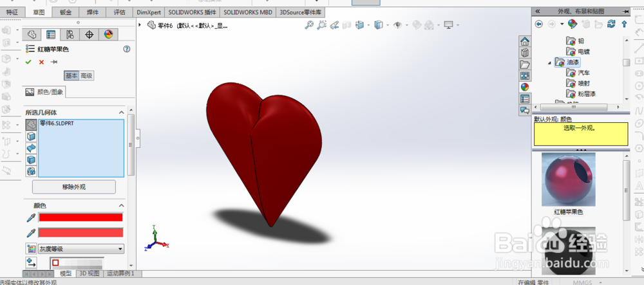
Task: Accept appearance with green checkmark
Action: click(x=28, y=62)
